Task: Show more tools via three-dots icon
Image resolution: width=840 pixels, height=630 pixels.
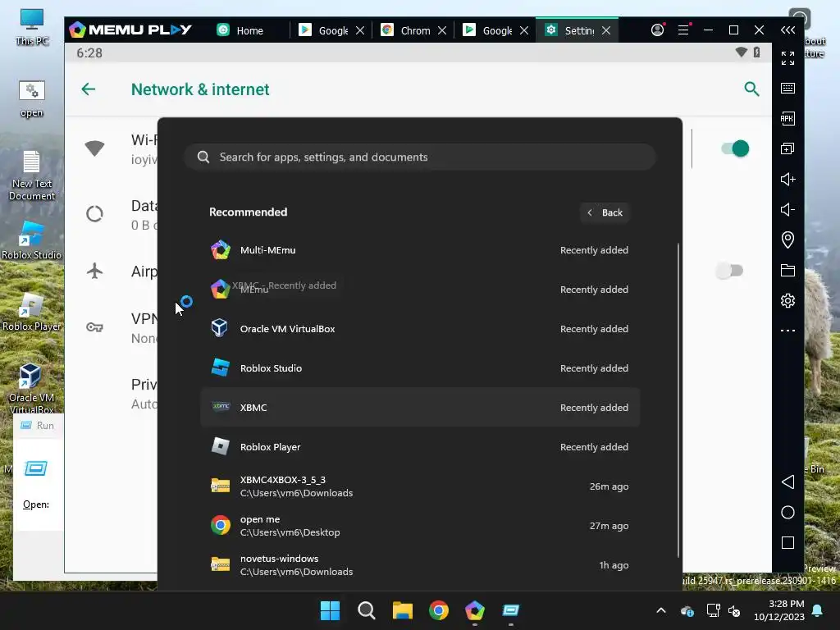Action: point(787,331)
